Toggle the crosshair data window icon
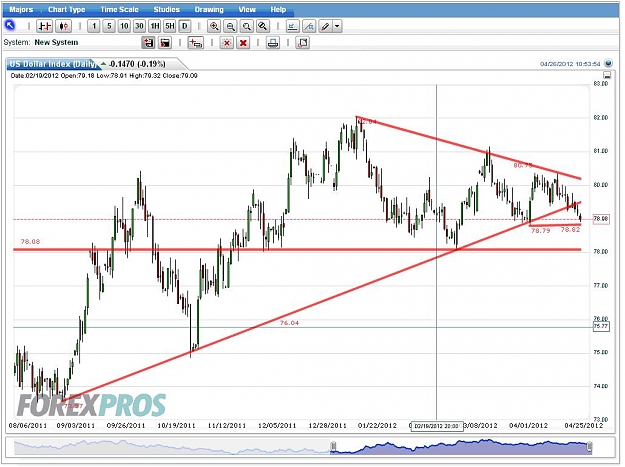Screen dimensions: 625x467 195,43
